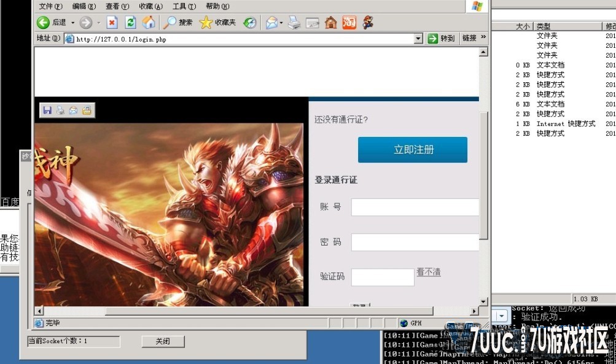Open the address bar URL dropdown
This screenshot has height=364, width=616.
(x=418, y=39)
